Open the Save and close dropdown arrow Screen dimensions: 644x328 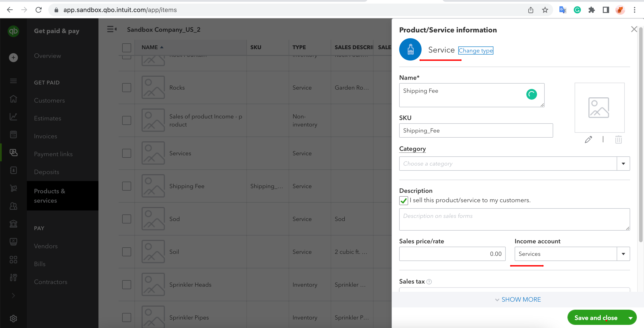[x=631, y=318]
